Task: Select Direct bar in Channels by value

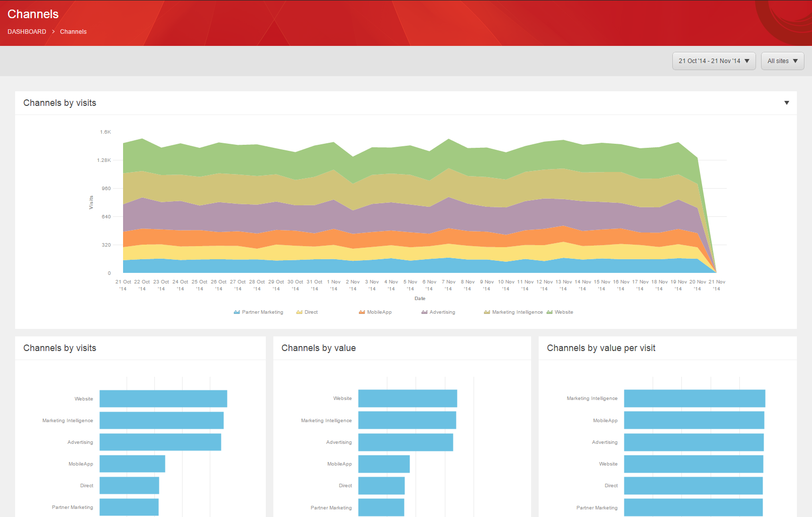Action: pyautogui.click(x=381, y=485)
